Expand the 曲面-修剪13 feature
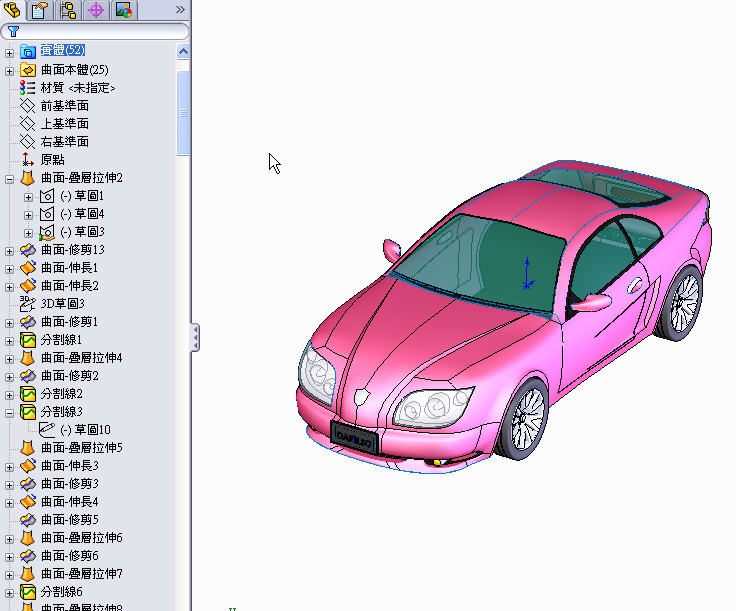Image resolution: width=736 pixels, height=611 pixels. [9, 251]
